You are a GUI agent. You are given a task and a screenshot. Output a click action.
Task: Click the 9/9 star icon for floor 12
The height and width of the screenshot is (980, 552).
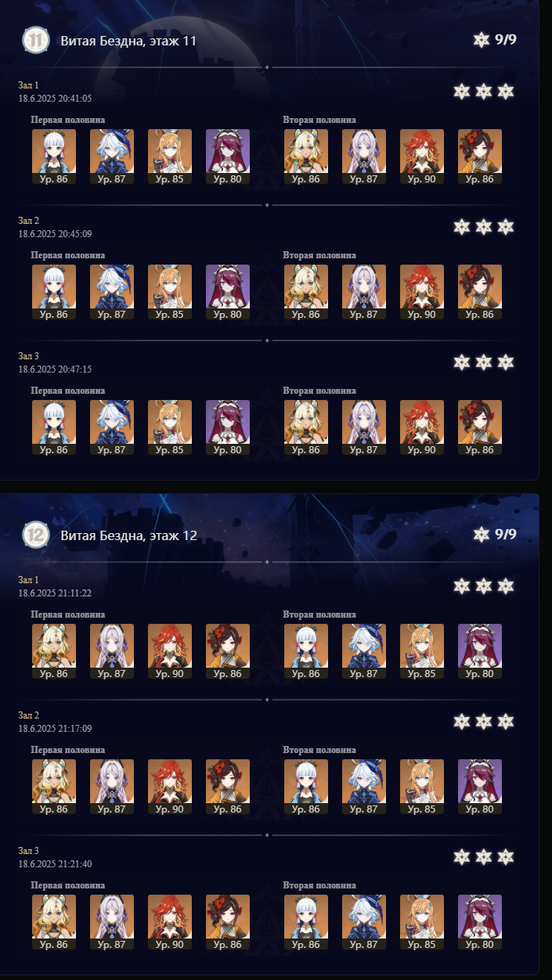(x=481, y=535)
